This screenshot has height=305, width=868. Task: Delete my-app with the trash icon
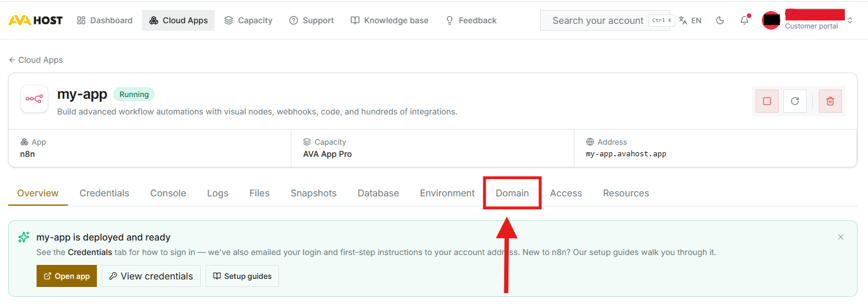(830, 101)
